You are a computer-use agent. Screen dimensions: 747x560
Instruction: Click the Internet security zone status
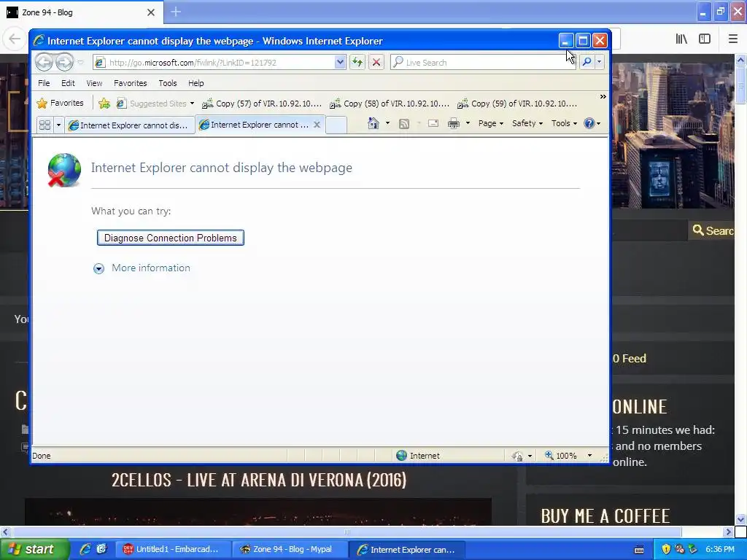tap(418, 456)
